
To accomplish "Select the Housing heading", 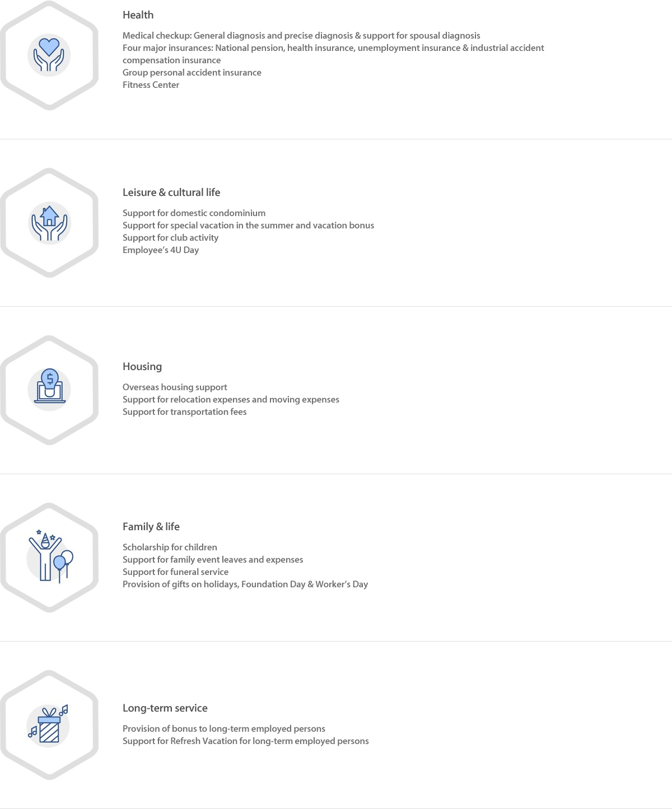I will (142, 367).
